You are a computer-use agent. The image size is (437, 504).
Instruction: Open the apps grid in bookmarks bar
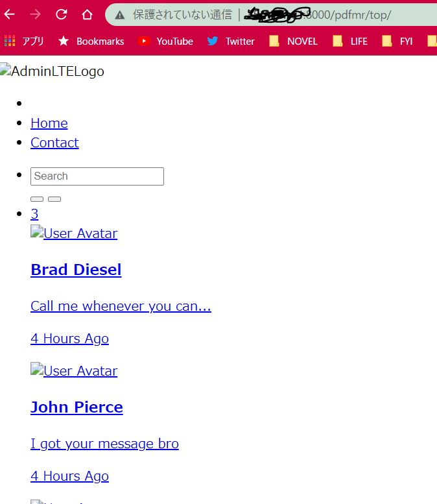(x=10, y=41)
